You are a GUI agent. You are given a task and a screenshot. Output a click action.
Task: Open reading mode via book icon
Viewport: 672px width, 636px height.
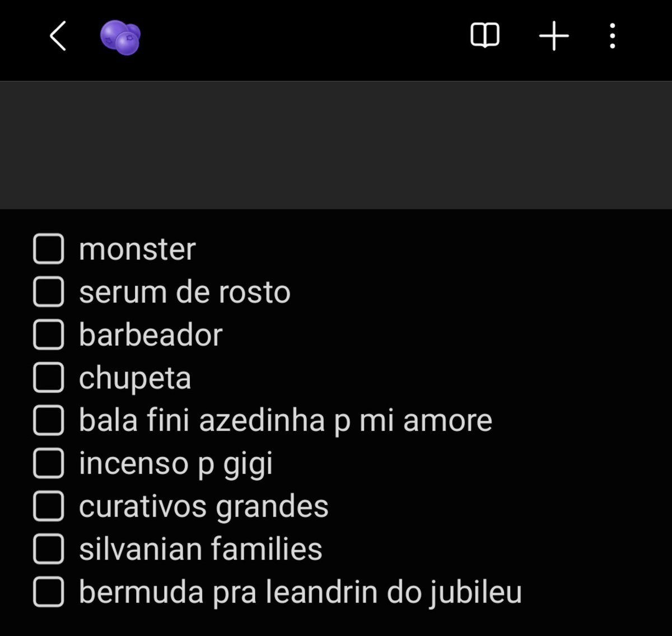484,36
